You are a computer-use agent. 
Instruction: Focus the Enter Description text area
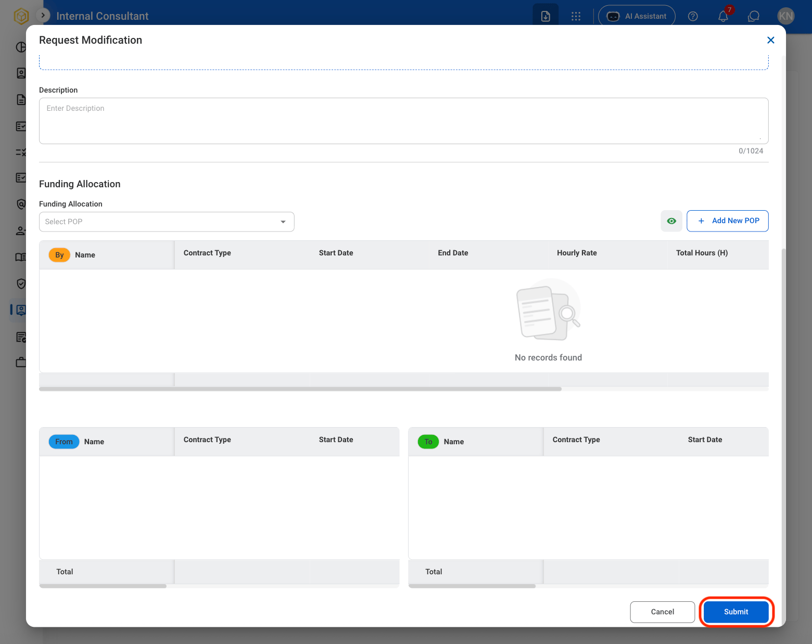click(404, 121)
